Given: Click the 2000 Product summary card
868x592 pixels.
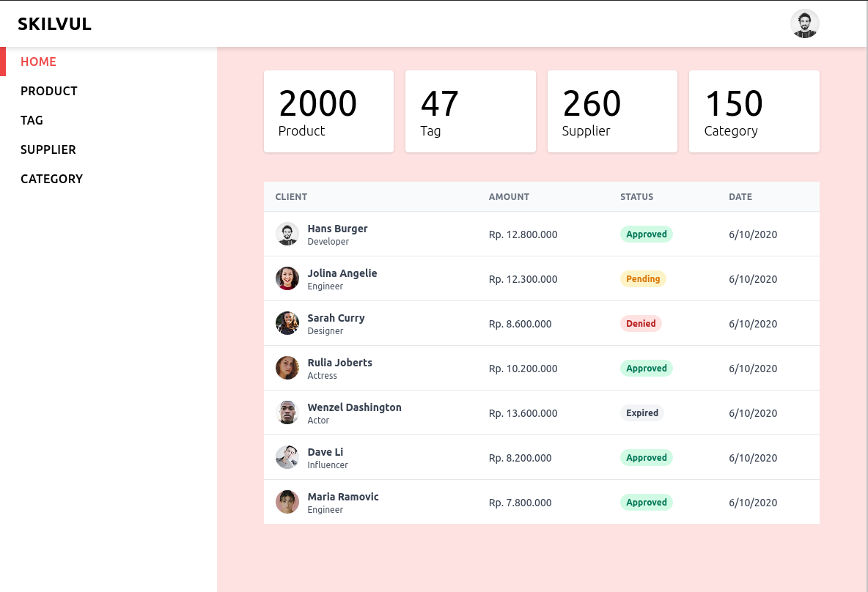Looking at the screenshot, I should [328, 111].
